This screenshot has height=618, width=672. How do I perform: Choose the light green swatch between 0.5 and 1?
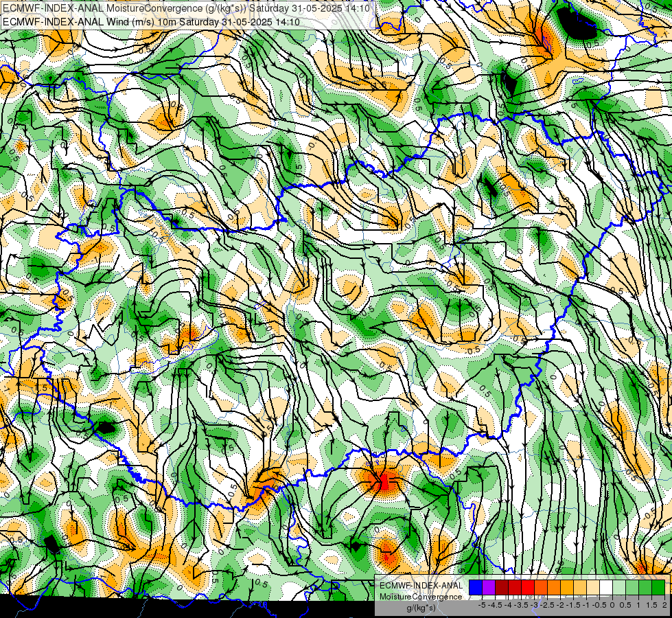(632, 587)
